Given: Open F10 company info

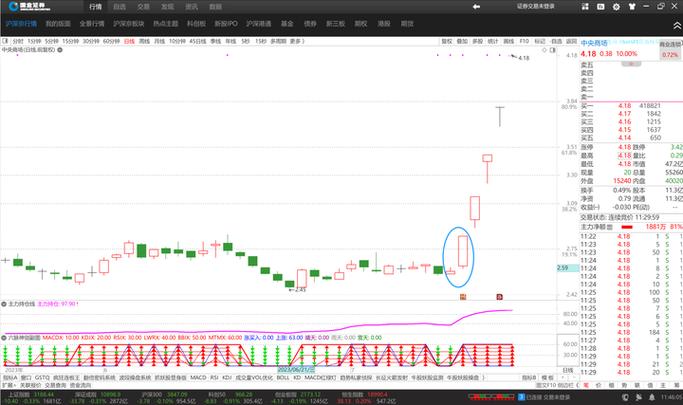Looking at the screenshot, I should tap(524, 41).
